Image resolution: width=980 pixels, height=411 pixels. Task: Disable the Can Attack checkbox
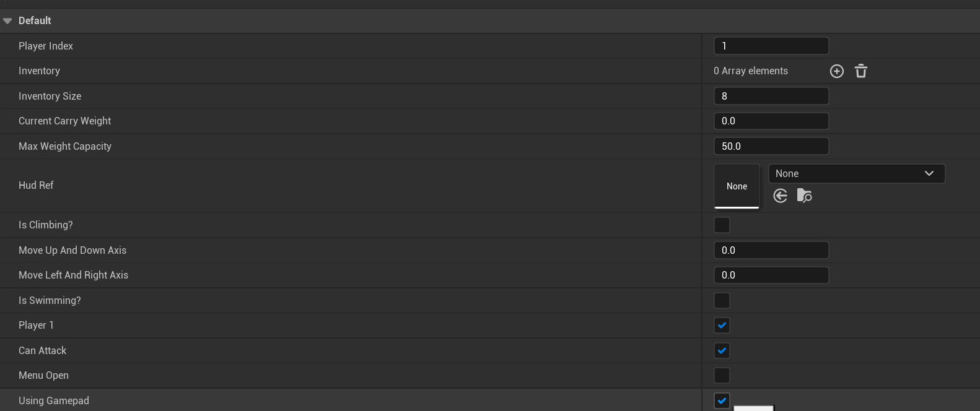[722, 351]
